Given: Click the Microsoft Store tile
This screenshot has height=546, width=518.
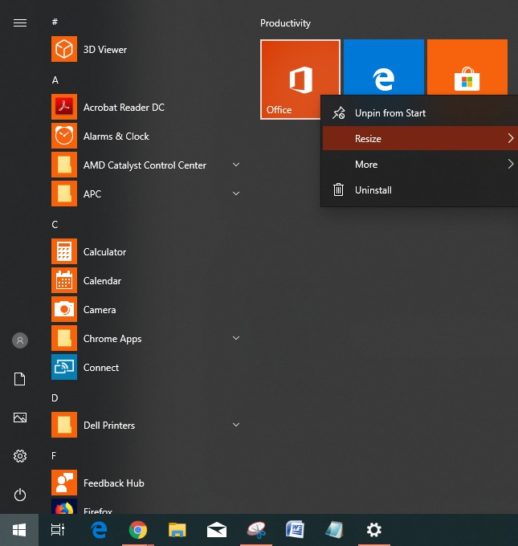Looking at the screenshot, I should click(x=467, y=67).
